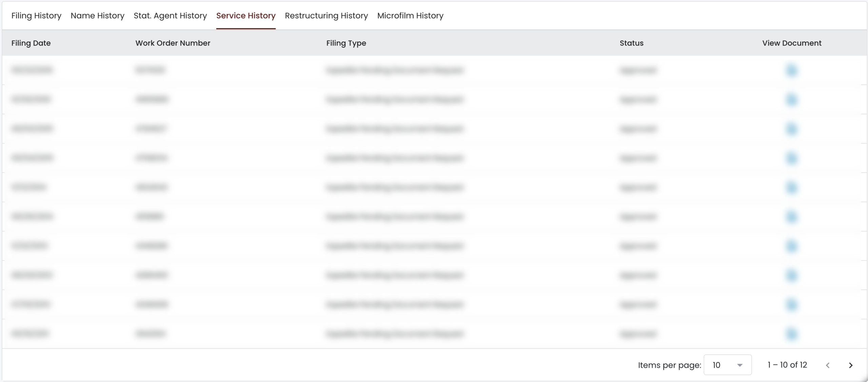Viewport: 868px width, 382px height.
Task: Click the View Document column header
Action: [792, 43]
